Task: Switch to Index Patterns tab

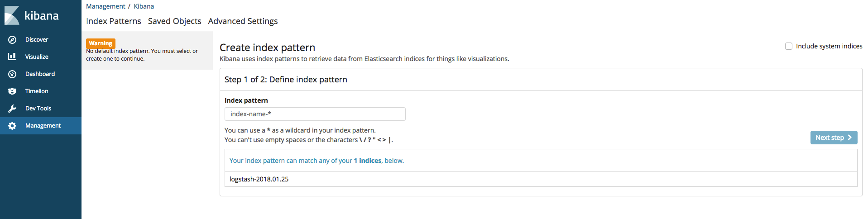Action: [x=114, y=21]
